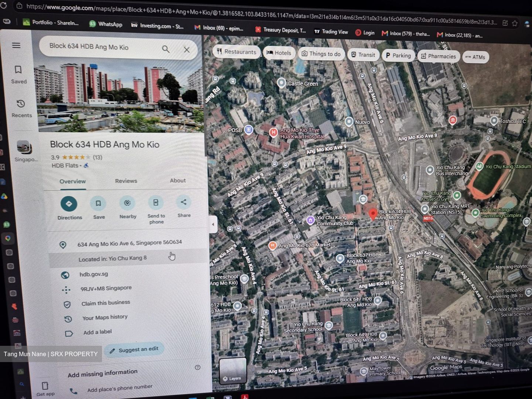Click the Nearby icon
Screen dimensions: 532x399
[127, 203]
